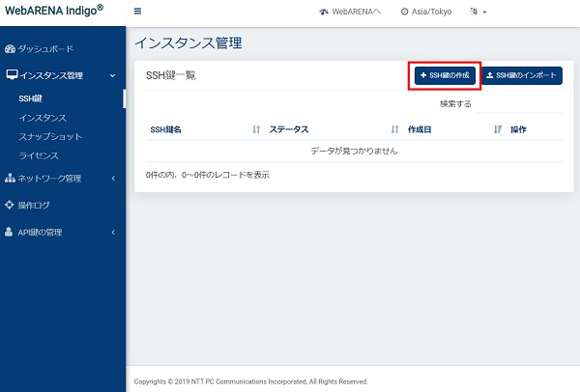Click the crosshair icon beside 操作ログ
The height and width of the screenshot is (392, 580).
[x=10, y=205]
